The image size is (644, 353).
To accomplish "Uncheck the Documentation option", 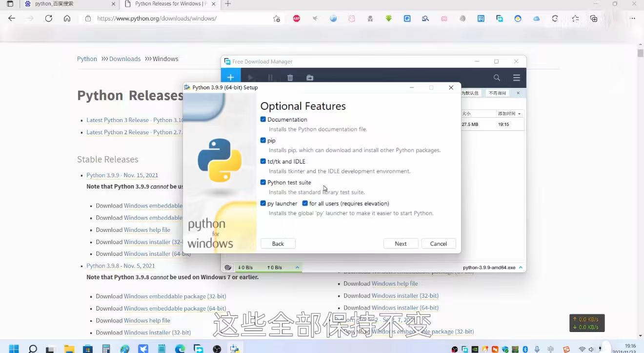I will (263, 119).
